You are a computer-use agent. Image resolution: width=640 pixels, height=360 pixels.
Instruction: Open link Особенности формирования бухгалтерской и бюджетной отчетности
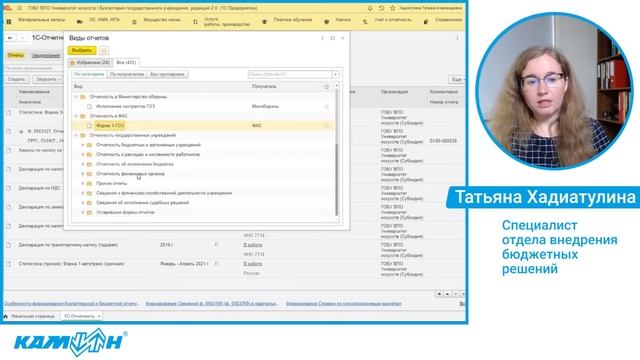pyautogui.click(x=71, y=304)
